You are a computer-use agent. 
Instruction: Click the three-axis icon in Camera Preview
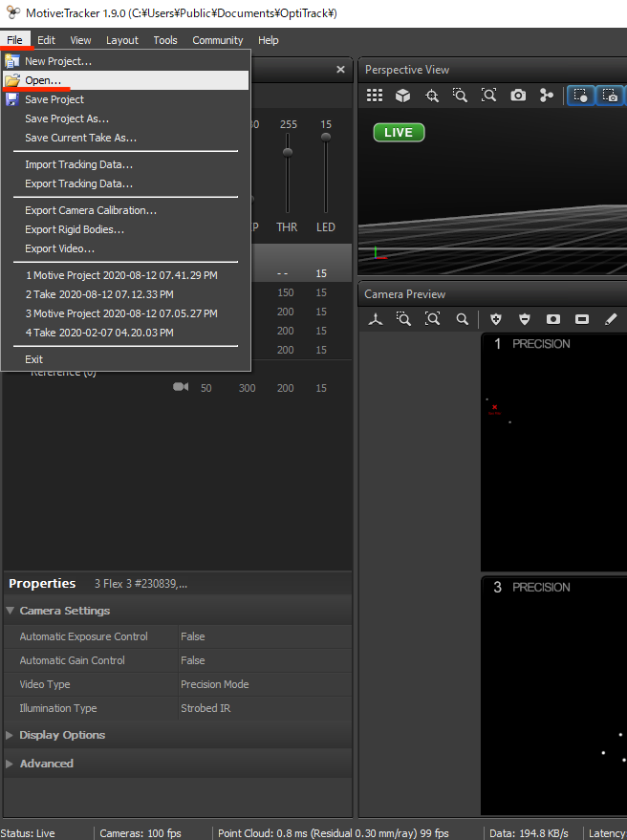[x=375, y=319]
